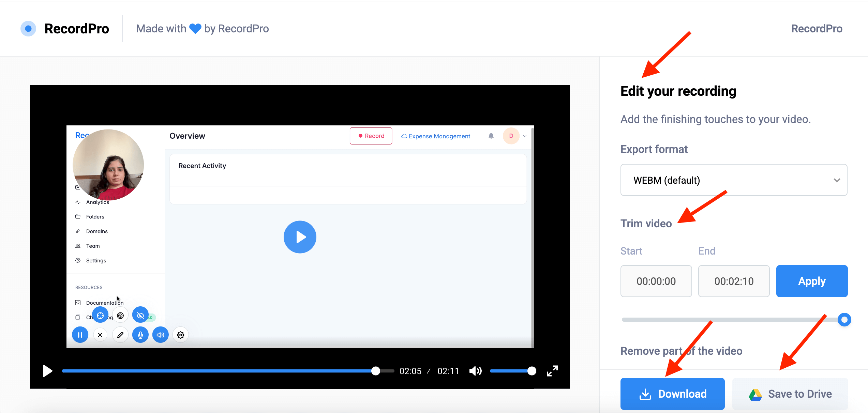Click the Overview page title
This screenshot has width=868, height=413.
coord(187,136)
